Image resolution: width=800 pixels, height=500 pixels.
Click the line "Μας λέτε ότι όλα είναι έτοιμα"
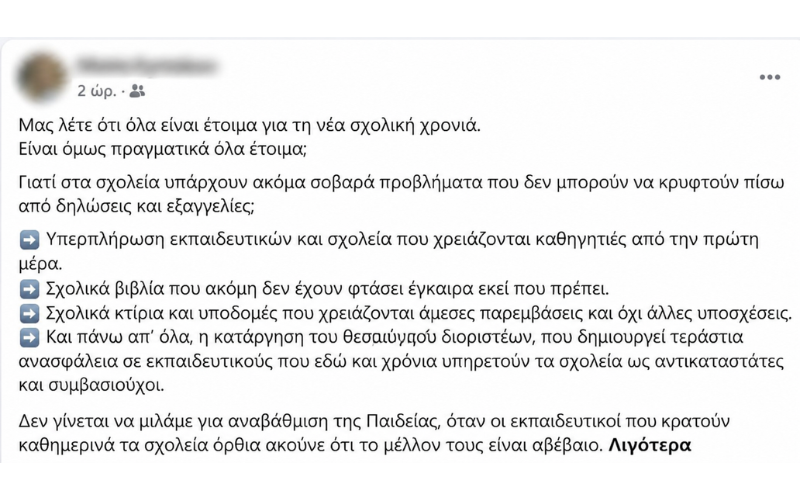coord(250,126)
